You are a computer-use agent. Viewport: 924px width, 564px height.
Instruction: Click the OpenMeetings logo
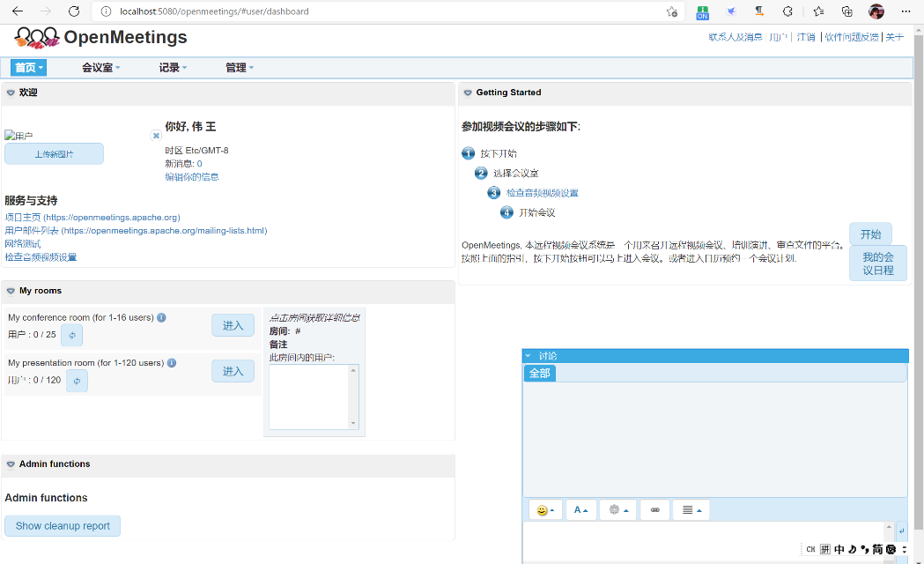click(100, 38)
